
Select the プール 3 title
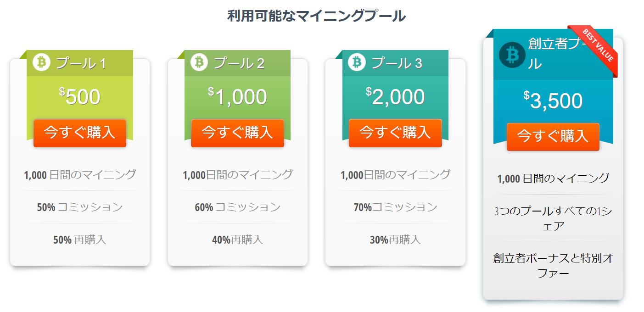(397, 63)
